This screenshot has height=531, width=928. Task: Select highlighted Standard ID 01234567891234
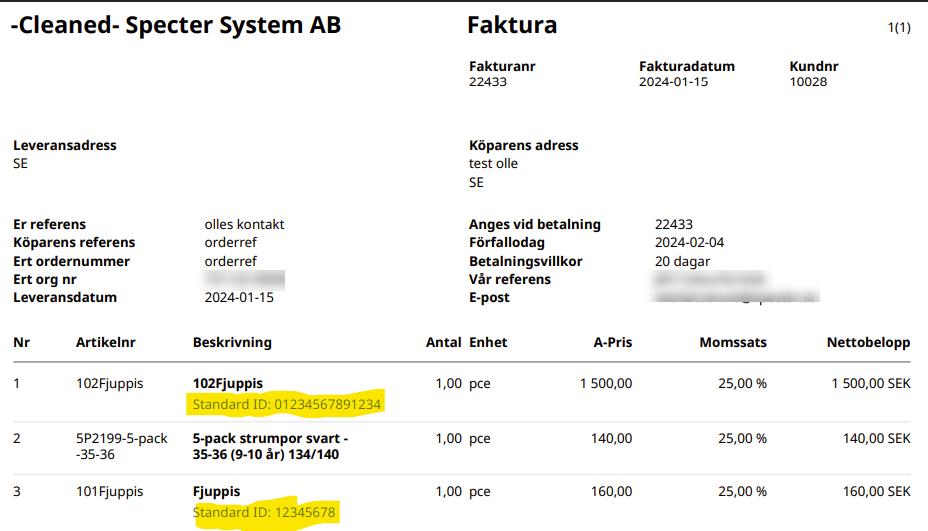tap(287, 404)
